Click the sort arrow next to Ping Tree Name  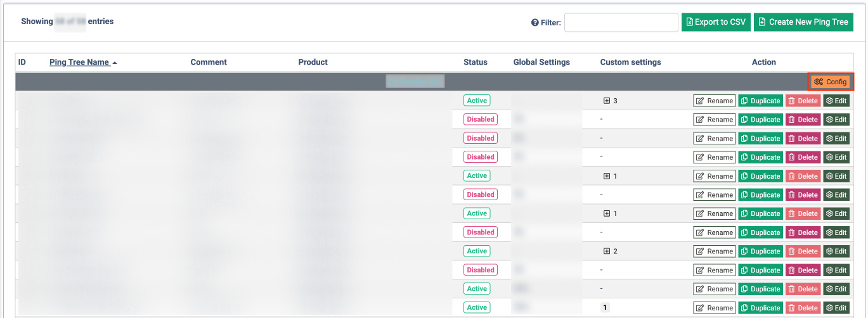pos(115,63)
